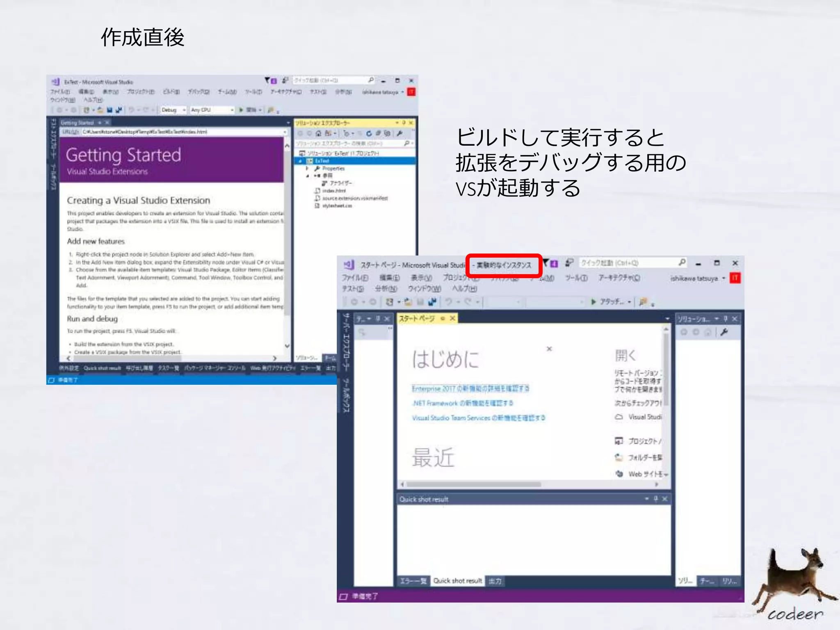Click the Start debugging button in ExTest toolbar
840x630 pixels.
click(x=249, y=110)
